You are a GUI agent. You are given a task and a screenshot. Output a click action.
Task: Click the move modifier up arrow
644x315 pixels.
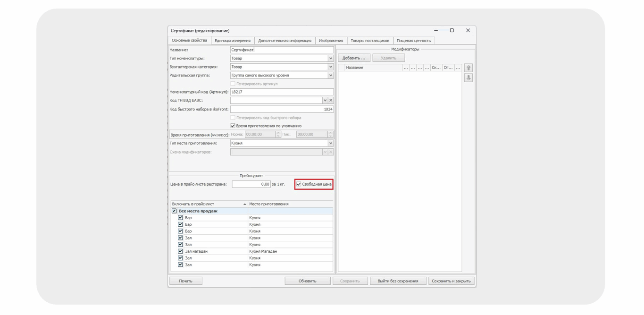point(468,68)
